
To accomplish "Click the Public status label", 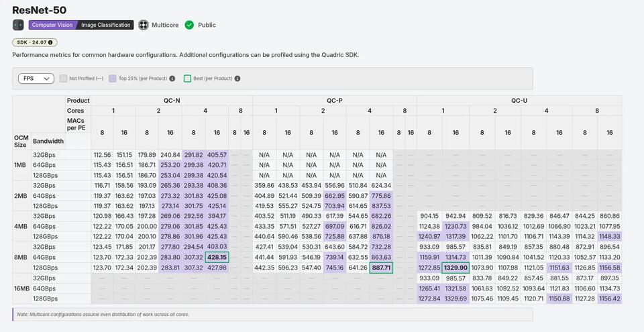I will (207, 25).
